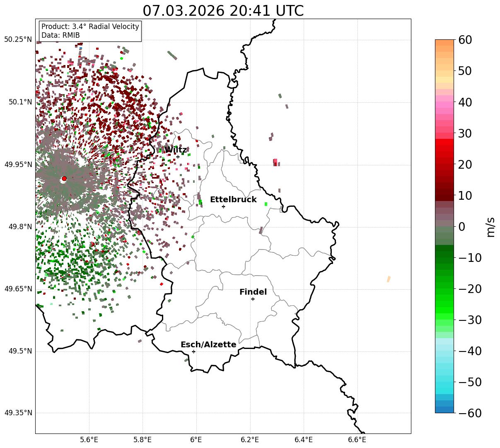Click the 6°E longitude label
Viewport: 500px width, 448px height.
pyautogui.click(x=196, y=440)
